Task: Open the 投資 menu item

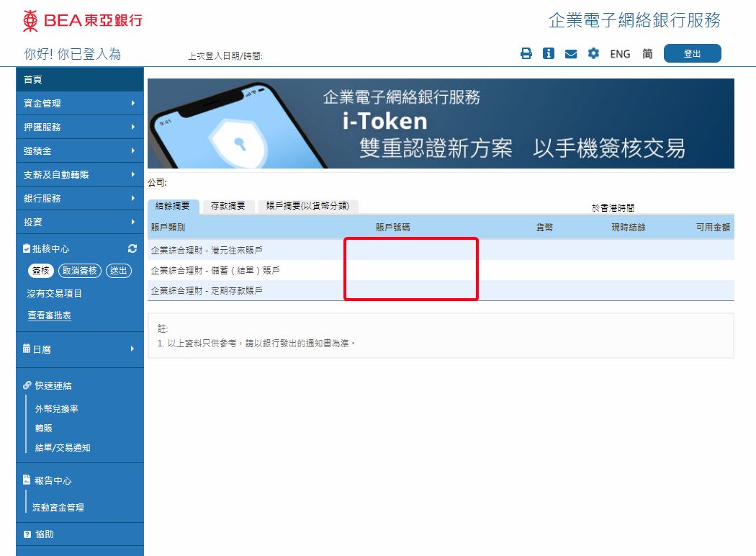Action: pyautogui.click(x=79, y=222)
